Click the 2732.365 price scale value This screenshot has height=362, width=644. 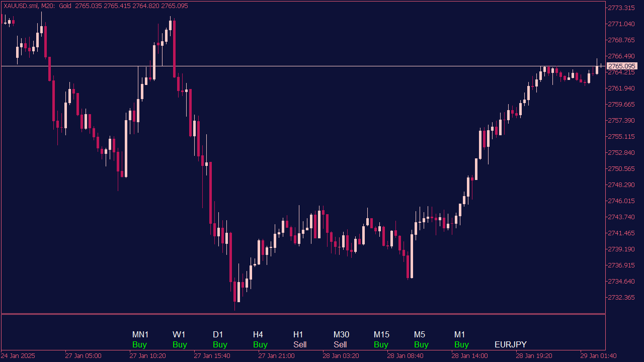coord(621,297)
